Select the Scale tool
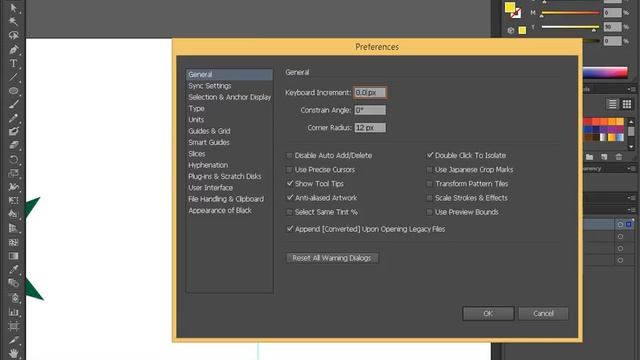This screenshot has width=640, height=360. click(13, 173)
